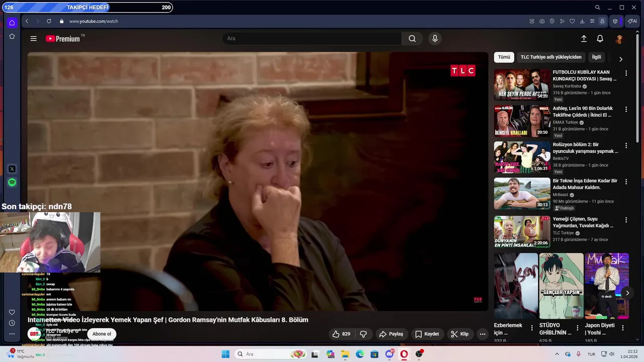This screenshot has width=644, height=362.
Task: Take Opera snapshot with camera icon
Action: click(x=542, y=21)
